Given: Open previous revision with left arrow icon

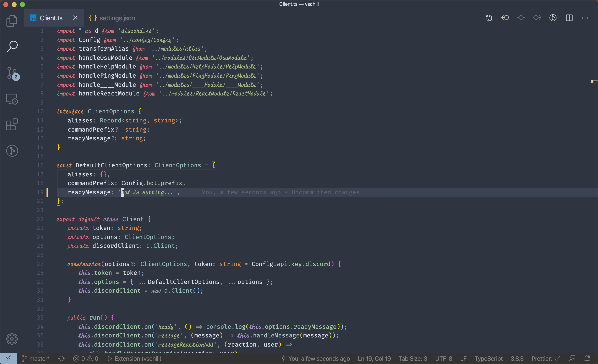Looking at the screenshot, I should coord(505,18).
